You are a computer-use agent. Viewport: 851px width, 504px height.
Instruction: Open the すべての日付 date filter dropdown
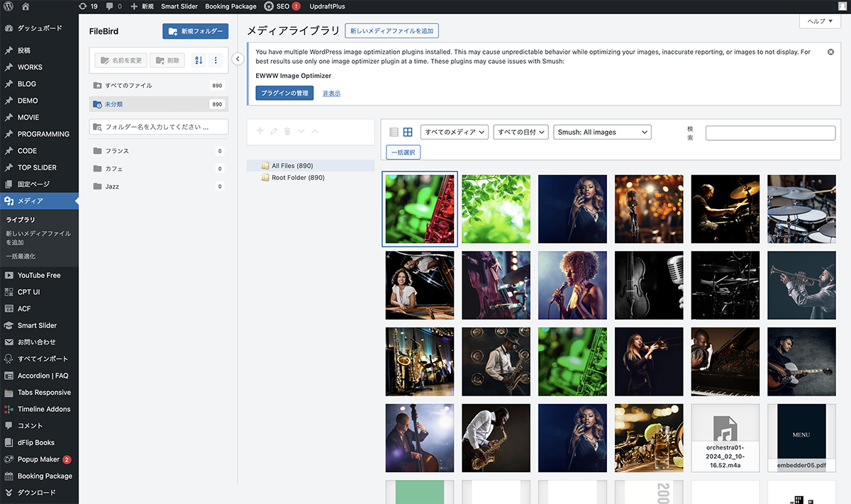[521, 132]
